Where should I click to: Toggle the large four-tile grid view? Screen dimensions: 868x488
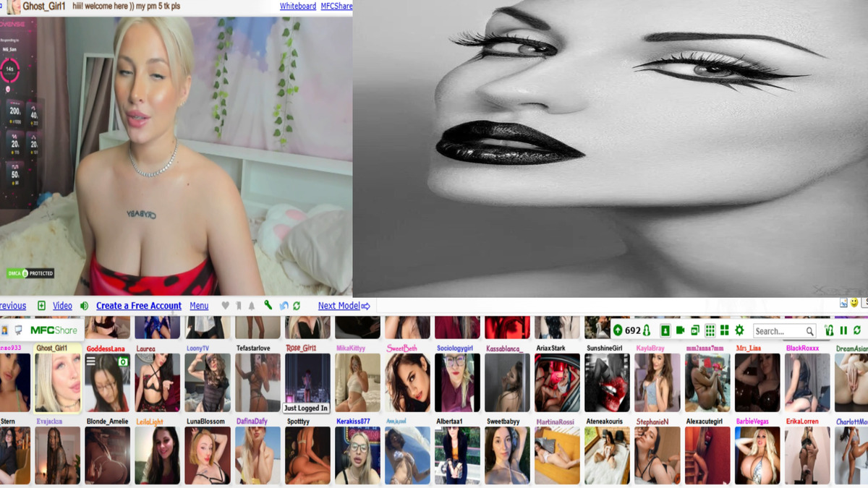724,330
